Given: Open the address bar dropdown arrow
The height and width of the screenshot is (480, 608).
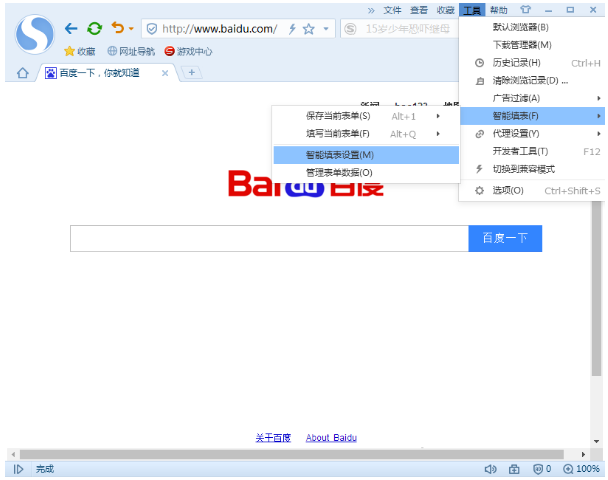Looking at the screenshot, I should [x=326, y=29].
